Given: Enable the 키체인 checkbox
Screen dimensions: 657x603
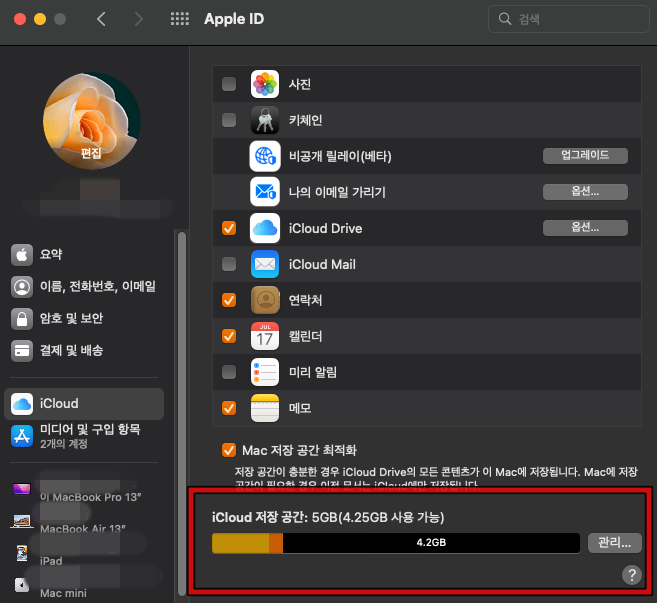Looking at the screenshot, I should point(229,120).
